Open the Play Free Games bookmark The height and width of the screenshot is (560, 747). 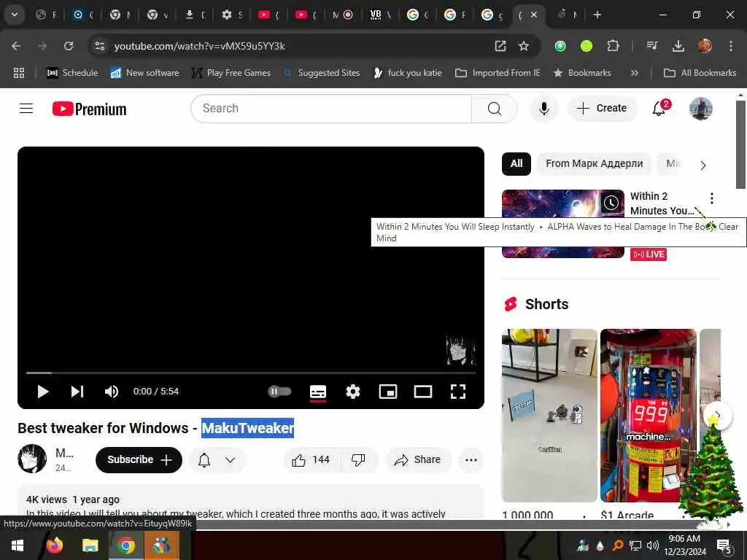coord(231,73)
